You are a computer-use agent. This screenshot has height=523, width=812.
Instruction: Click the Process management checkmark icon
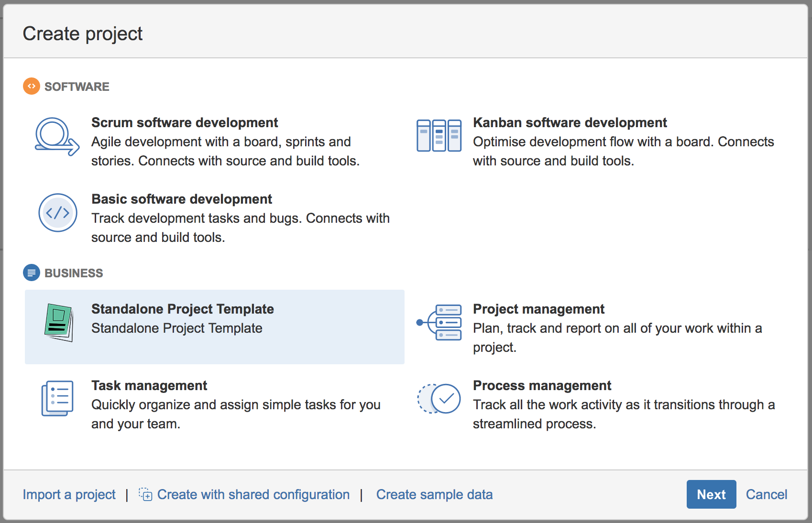439,398
